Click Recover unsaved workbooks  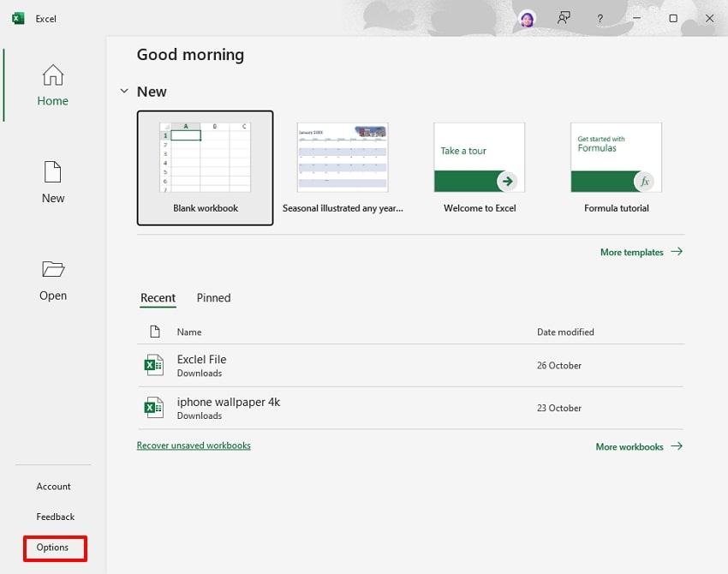[x=194, y=445]
